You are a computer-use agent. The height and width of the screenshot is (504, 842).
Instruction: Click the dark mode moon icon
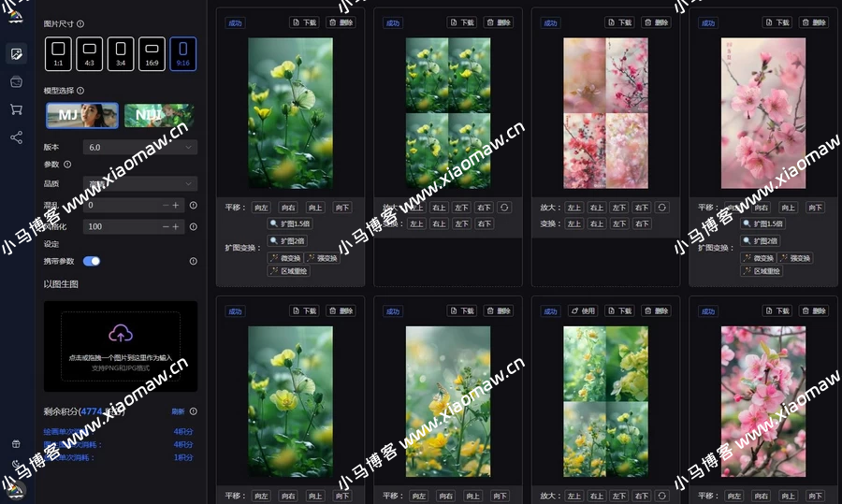(x=16, y=464)
